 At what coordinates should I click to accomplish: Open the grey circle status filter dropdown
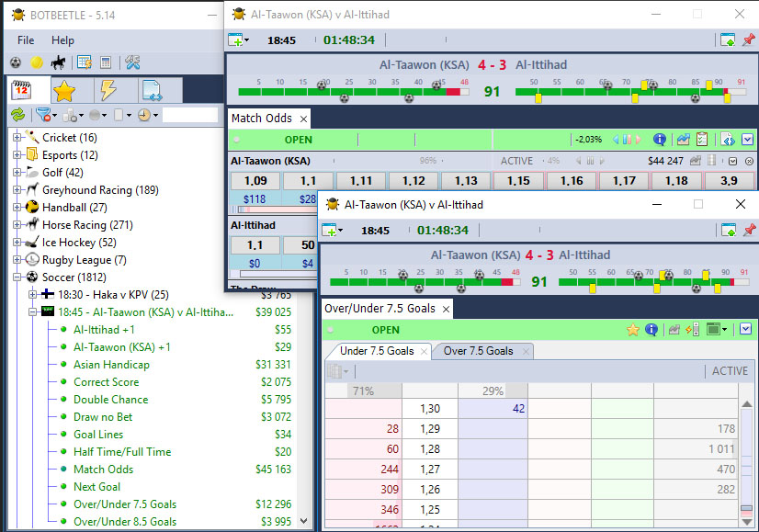97,115
